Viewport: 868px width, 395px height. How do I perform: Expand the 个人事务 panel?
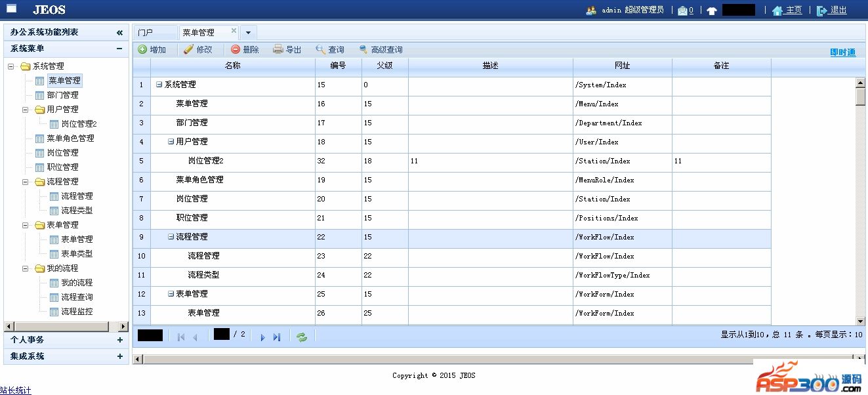(x=119, y=340)
